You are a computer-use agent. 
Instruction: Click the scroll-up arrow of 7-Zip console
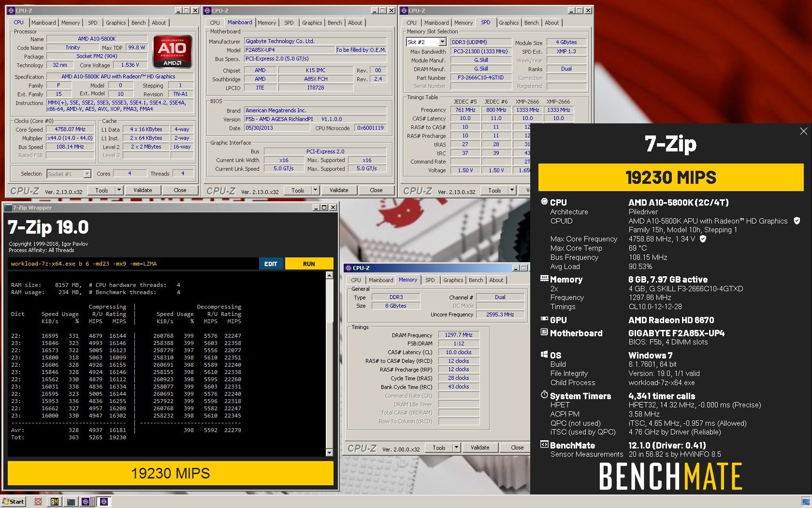coord(330,275)
